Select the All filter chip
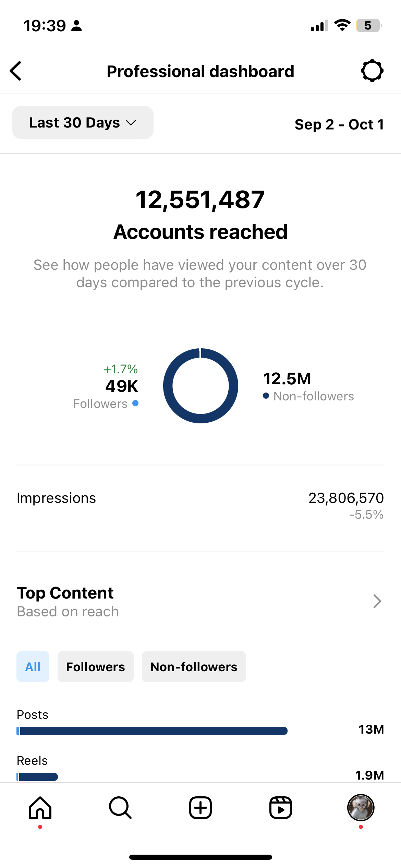 tap(33, 667)
